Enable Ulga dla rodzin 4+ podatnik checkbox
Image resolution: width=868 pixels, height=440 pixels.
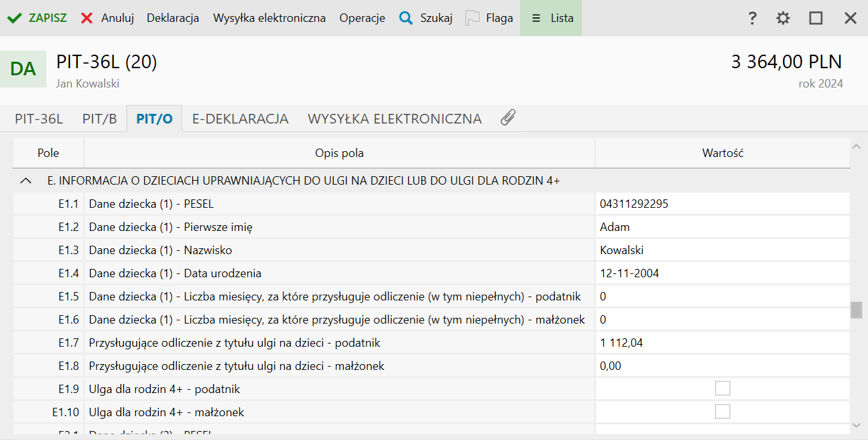click(x=723, y=389)
